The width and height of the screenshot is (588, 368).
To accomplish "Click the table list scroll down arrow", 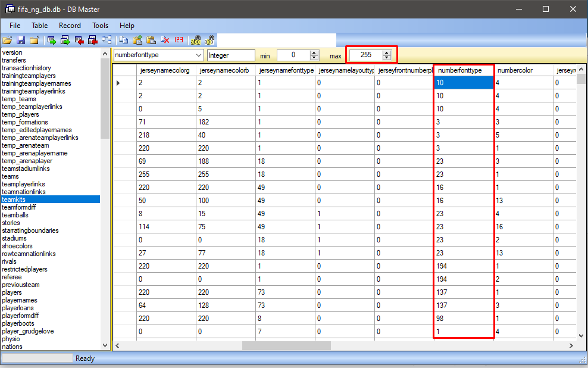I will [105, 345].
